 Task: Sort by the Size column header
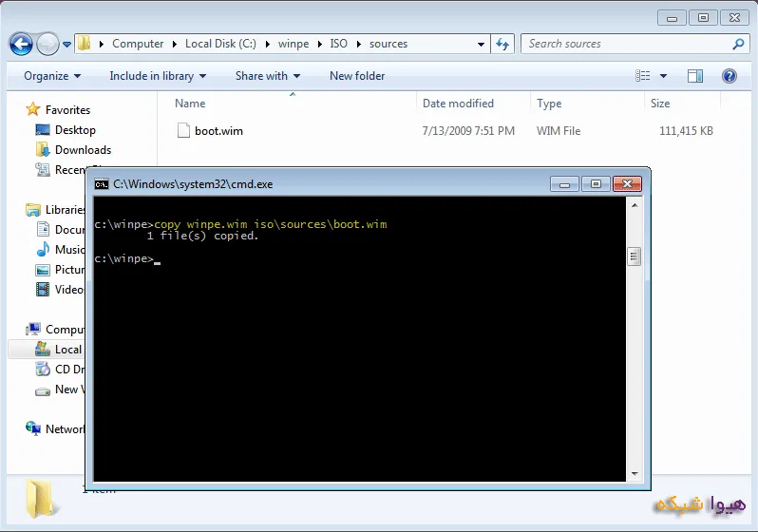point(660,104)
